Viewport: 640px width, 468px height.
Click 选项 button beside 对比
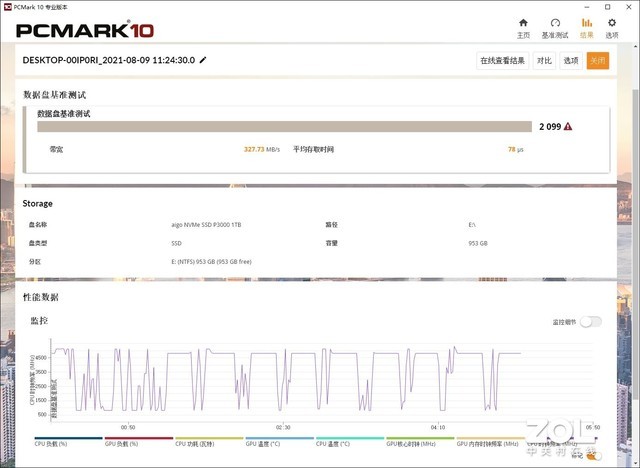point(571,61)
